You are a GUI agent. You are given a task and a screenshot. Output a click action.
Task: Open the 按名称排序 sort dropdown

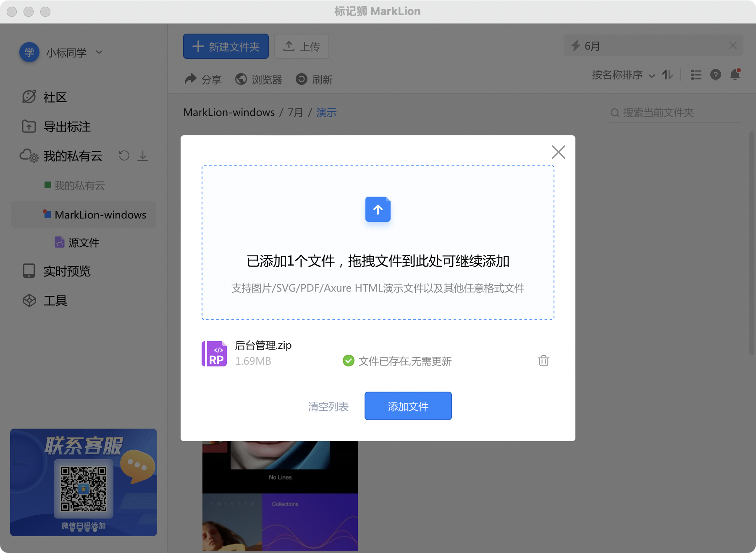click(617, 75)
